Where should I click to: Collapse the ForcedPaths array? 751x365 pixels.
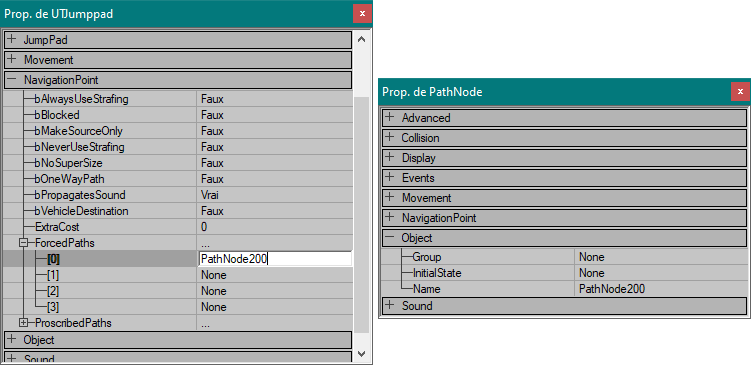pyautogui.click(x=23, y=243)
